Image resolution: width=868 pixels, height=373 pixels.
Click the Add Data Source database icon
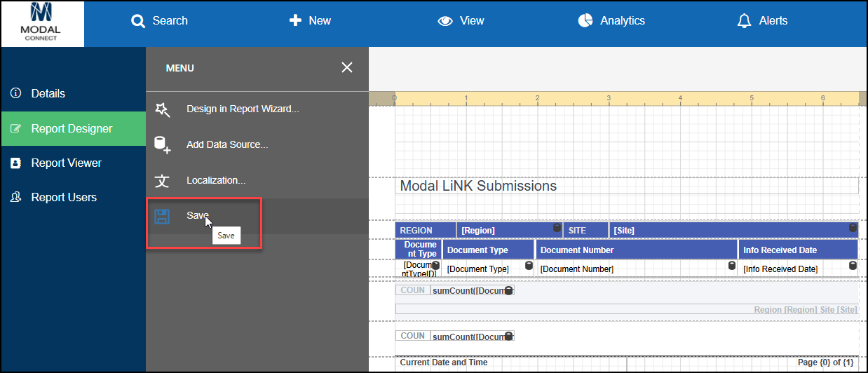[162, 145]
